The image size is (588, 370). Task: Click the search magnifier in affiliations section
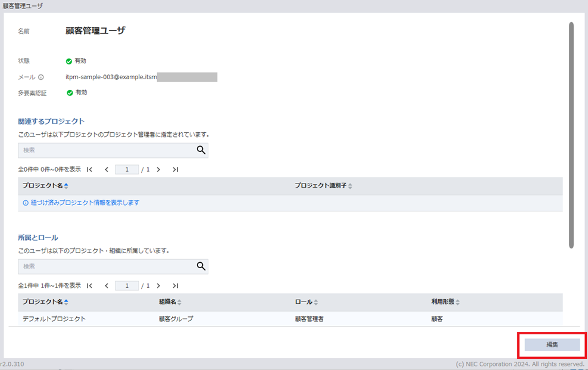pos(201,266)
